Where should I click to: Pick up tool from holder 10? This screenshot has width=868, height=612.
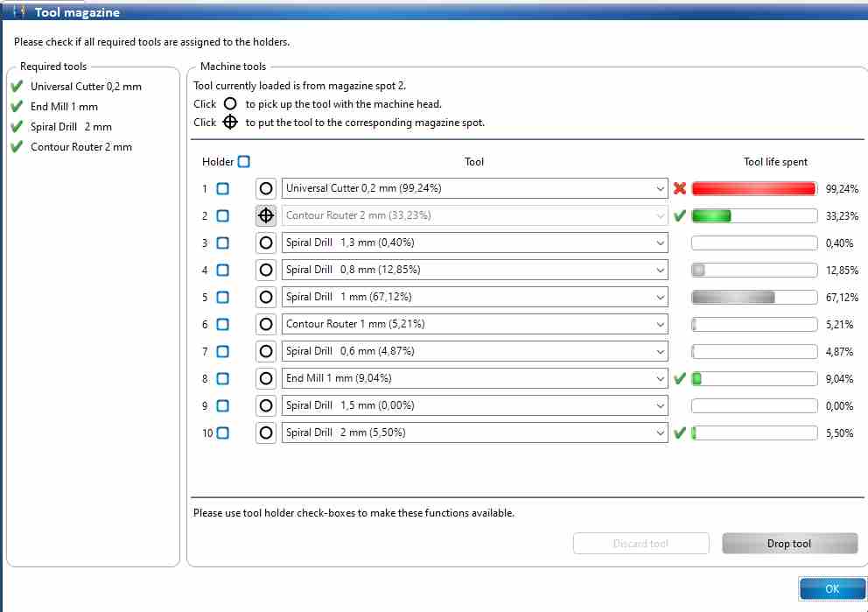point(266,433)
